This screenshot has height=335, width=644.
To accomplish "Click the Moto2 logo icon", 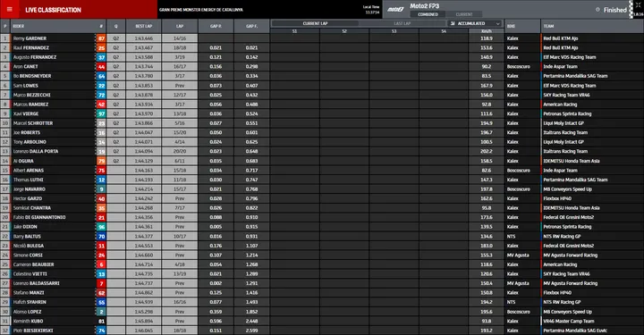I will click(395, 9).
